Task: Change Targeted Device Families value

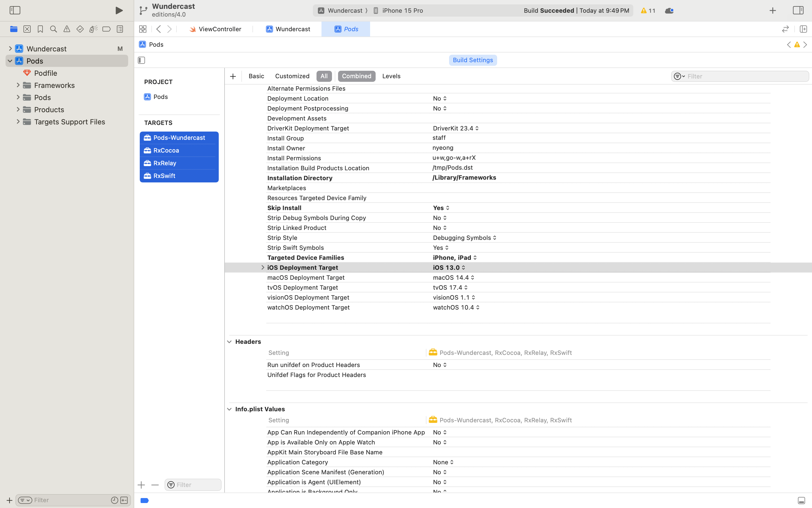Action: click(455, 258)
